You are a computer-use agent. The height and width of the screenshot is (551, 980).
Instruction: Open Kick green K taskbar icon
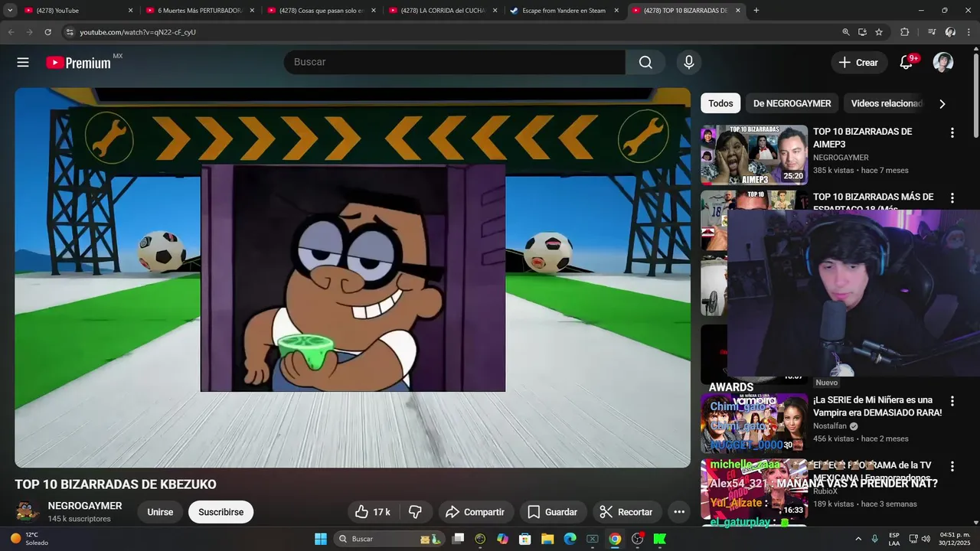(x=659, y=539)
